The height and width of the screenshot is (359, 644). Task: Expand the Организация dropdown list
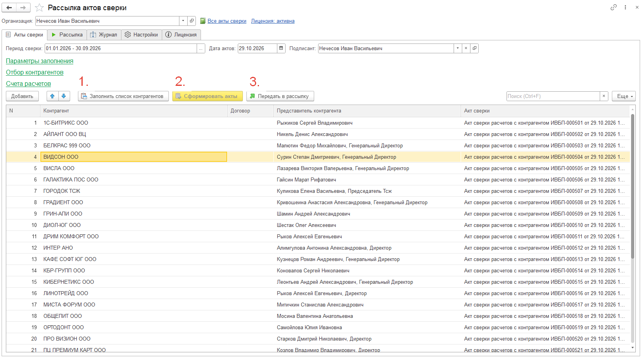pos(183,21)
